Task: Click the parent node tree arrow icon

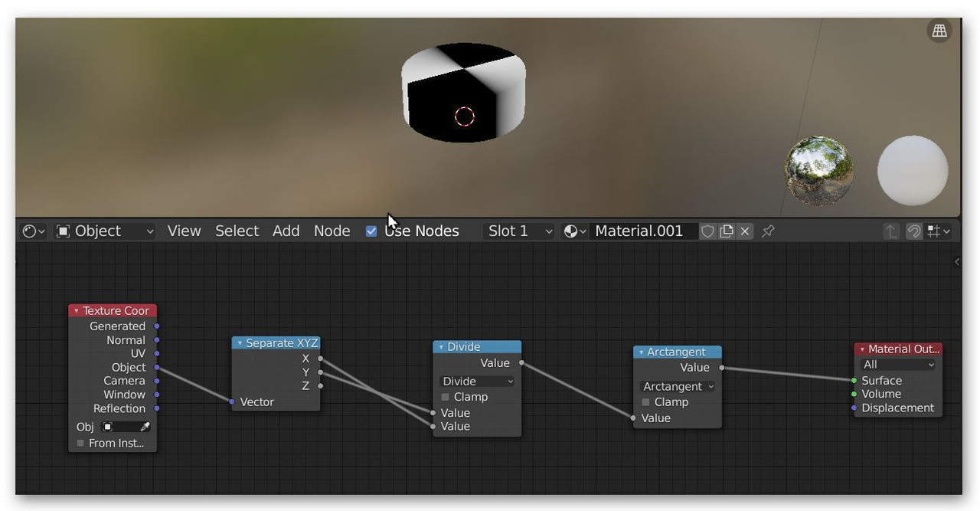Action: tap(890, 231)
